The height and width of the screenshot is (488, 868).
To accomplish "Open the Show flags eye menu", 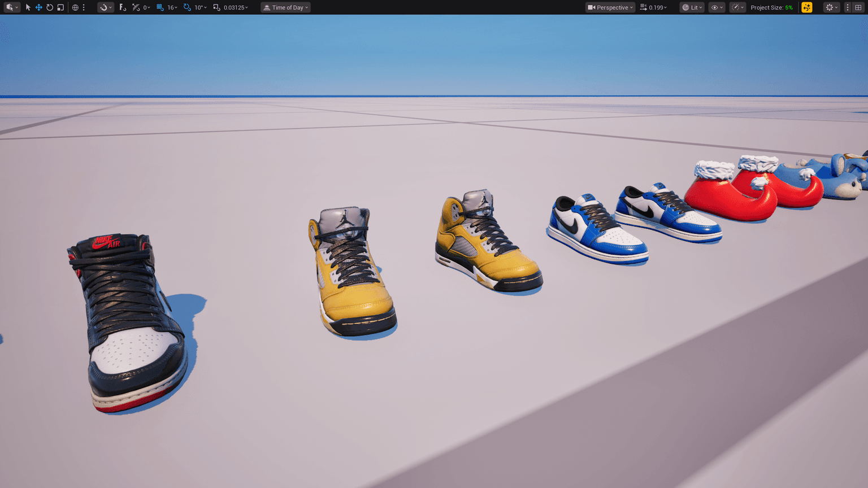I will pos(717,7).
